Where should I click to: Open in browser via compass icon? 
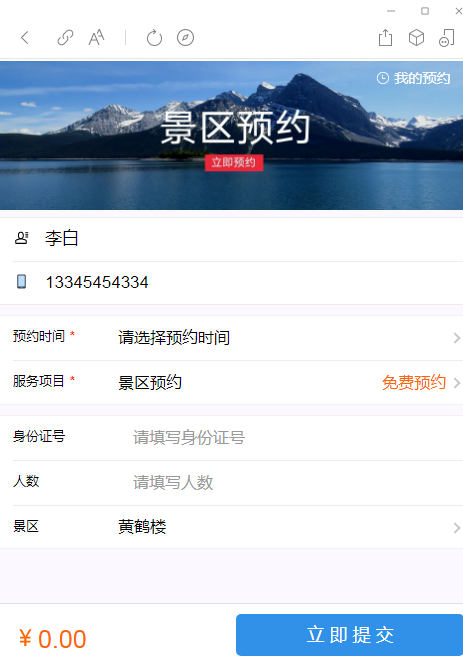click(186, 38)
